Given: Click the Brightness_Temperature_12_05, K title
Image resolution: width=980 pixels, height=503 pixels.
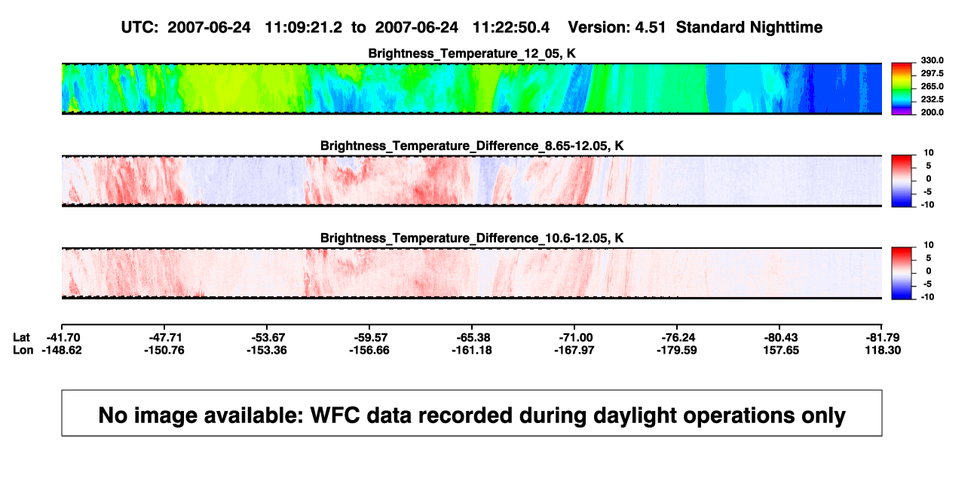Looking at the screenshot, I should [x=472, y=54].
